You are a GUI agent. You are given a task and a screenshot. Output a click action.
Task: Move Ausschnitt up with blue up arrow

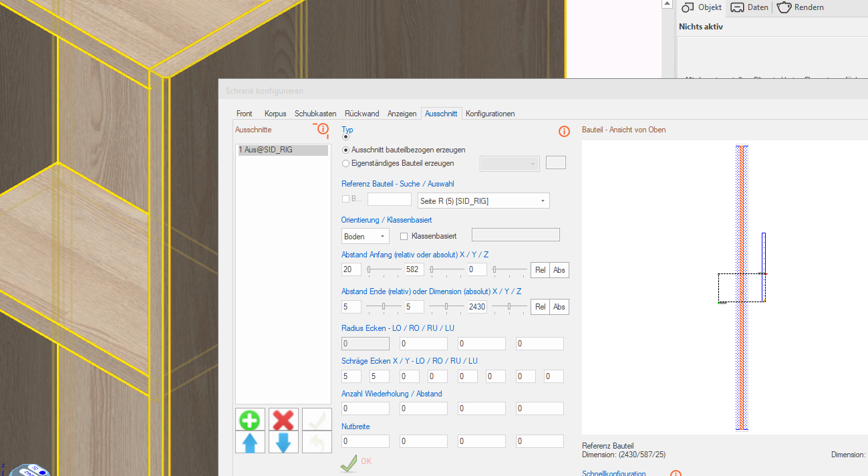click(x=250, y=443)
